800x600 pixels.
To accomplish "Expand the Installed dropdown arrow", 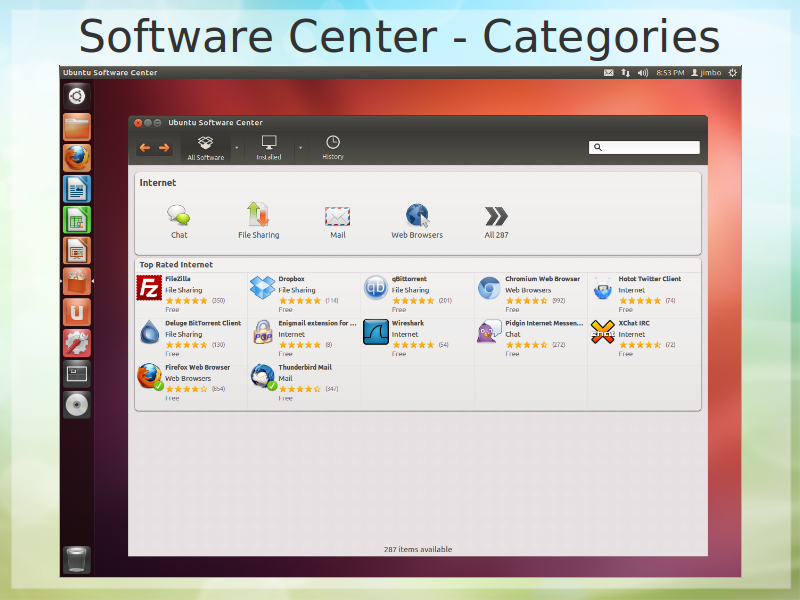I will (x=301, y=148).
